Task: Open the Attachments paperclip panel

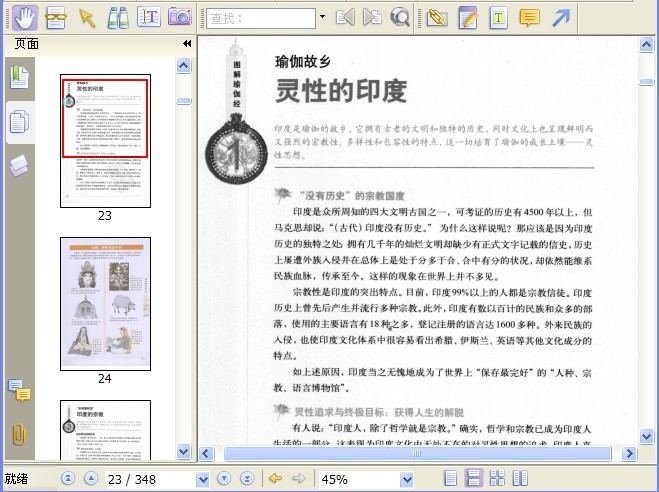Action: 19,434
